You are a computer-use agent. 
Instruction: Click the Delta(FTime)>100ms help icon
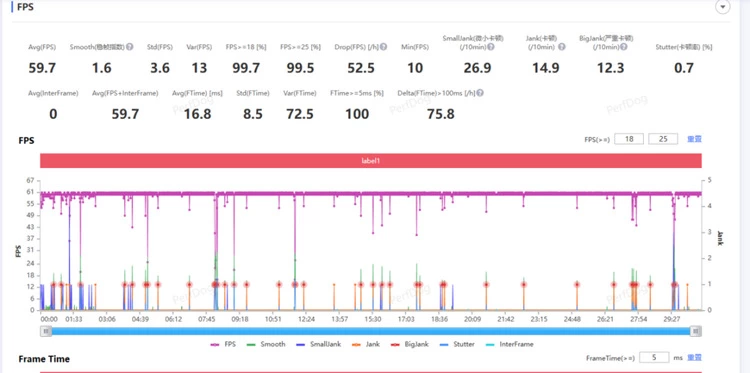pos(480,93)
